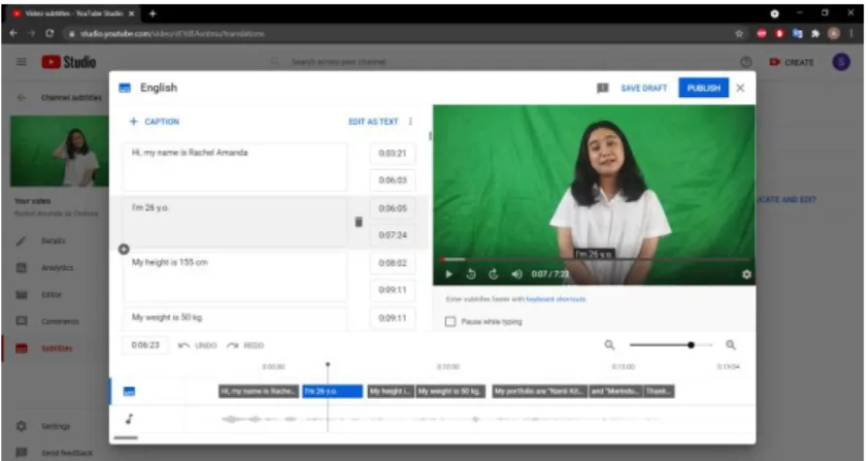Open Analytics in the sidebar
868x461 pixels.
tap(57, 267)
